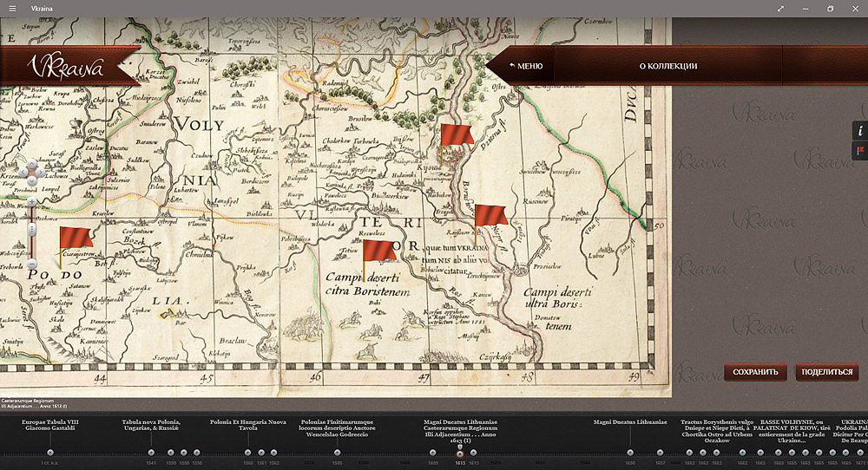Pan the map right with the arrow button
The image size is (868, 470).
tap(41, 172)
